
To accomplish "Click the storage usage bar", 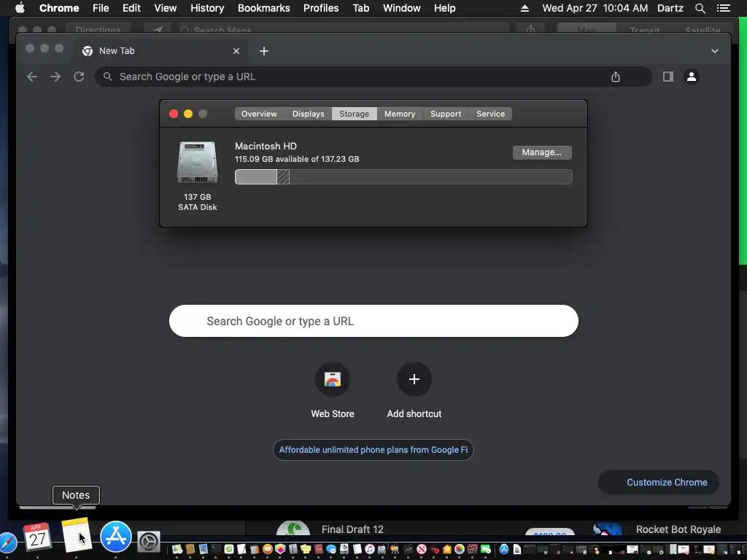I will [x=403, y=176].
